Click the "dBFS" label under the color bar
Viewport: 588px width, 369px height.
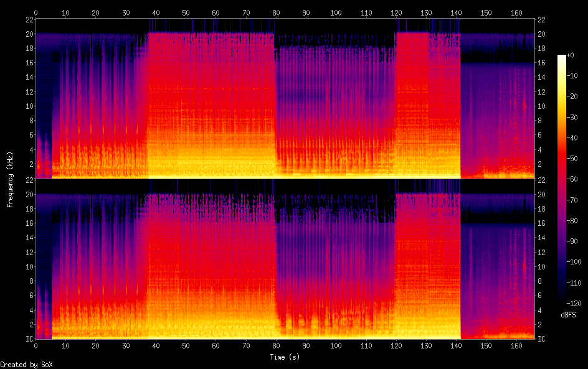[567, 315]
